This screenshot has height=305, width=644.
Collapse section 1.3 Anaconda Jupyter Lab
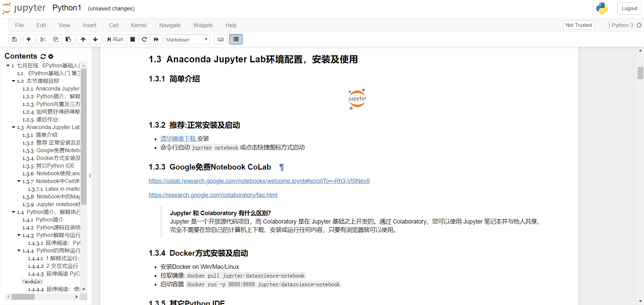pyautogui.click(x=13, y=127)
